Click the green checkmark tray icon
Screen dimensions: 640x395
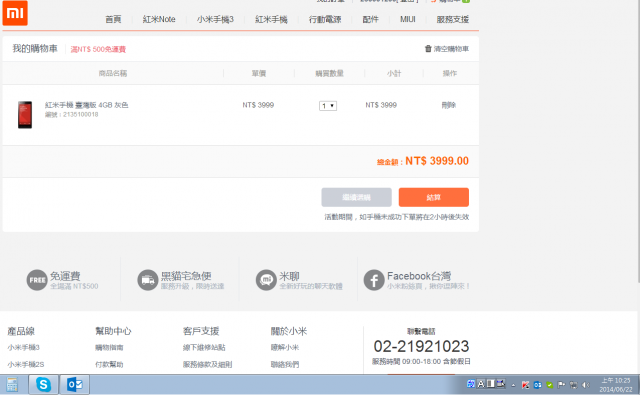coord(549,385)
